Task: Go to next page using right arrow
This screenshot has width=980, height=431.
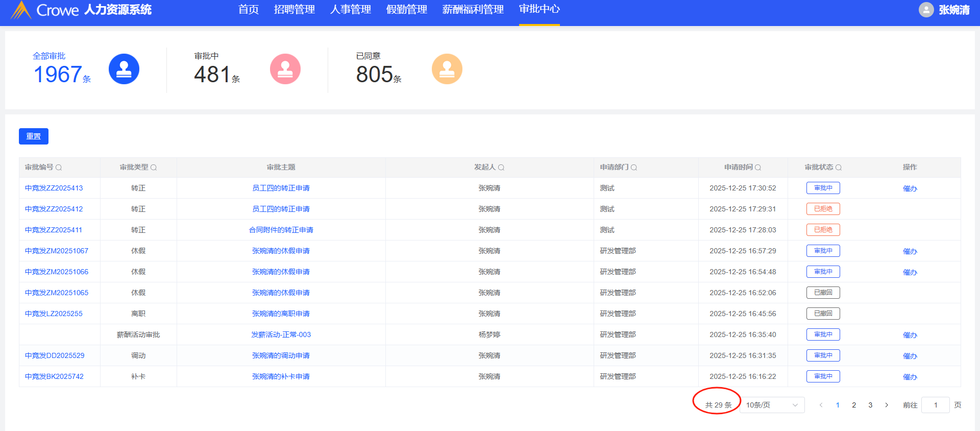Action: [x=887, y=405]
